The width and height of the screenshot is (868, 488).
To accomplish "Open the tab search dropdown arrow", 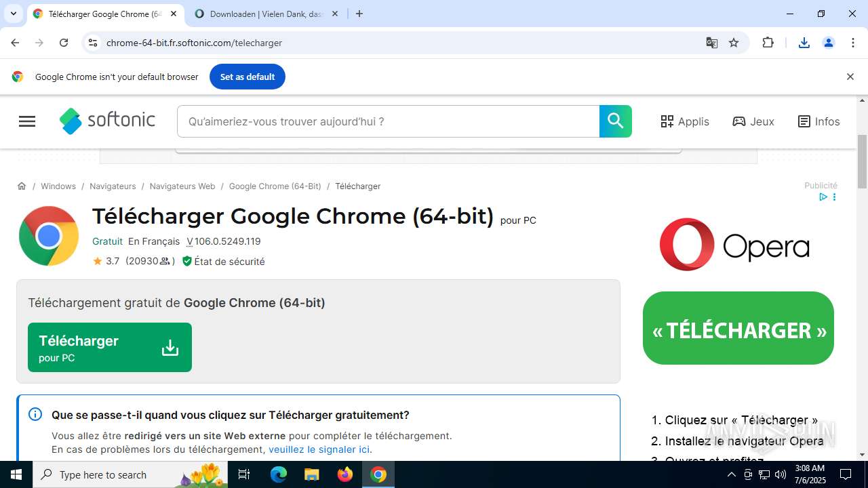I will click(13, 14).
